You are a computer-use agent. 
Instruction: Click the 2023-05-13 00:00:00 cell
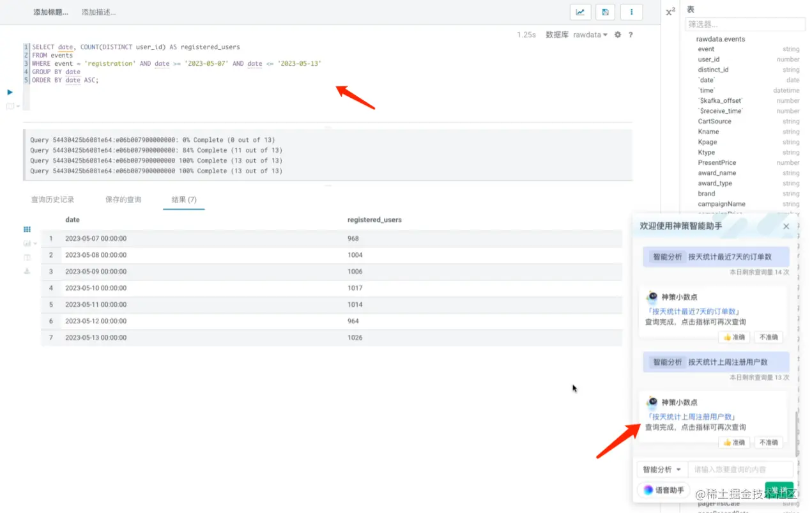click(x=96, y=337)
